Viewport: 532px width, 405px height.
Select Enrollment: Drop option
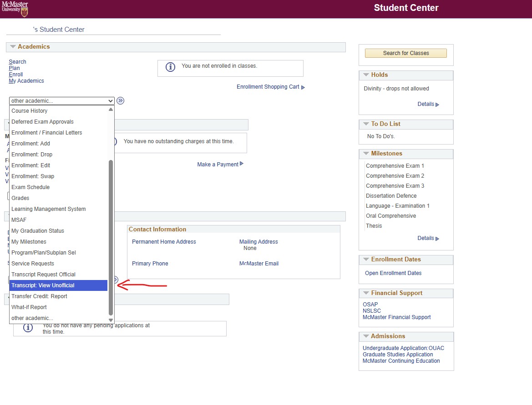click(58, 154)
